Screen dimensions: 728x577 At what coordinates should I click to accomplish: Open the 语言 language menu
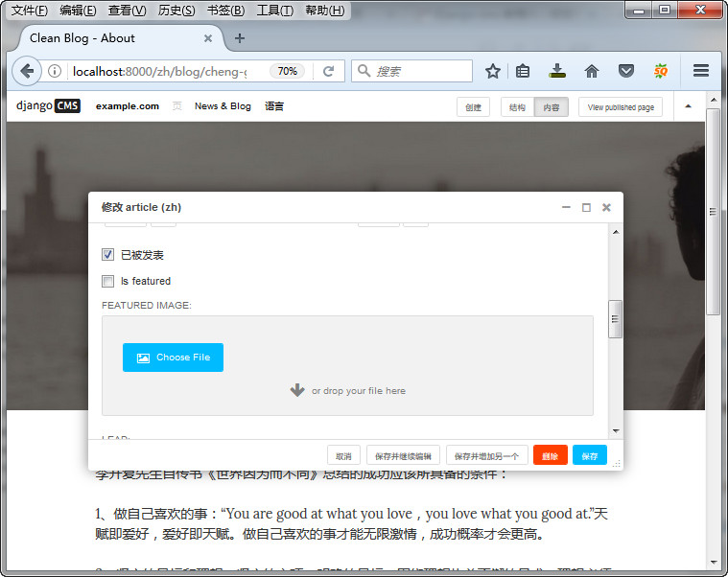click(274, 106)
